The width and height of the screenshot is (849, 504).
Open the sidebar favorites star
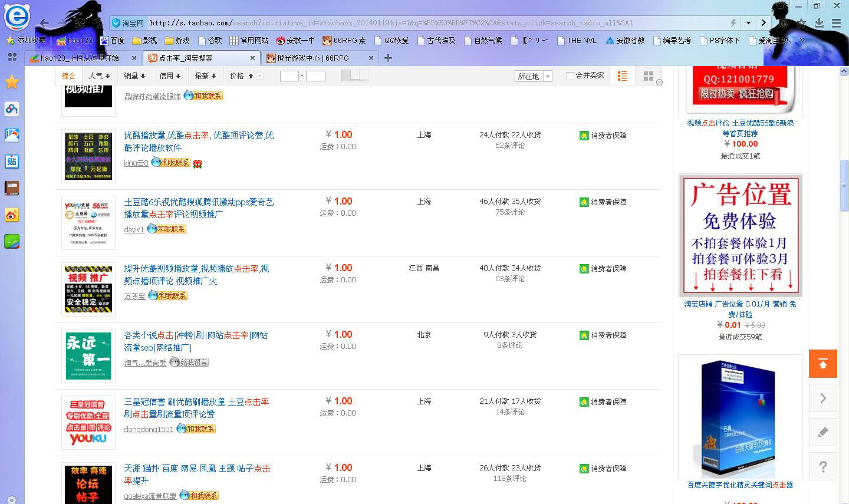click(12, 82)
